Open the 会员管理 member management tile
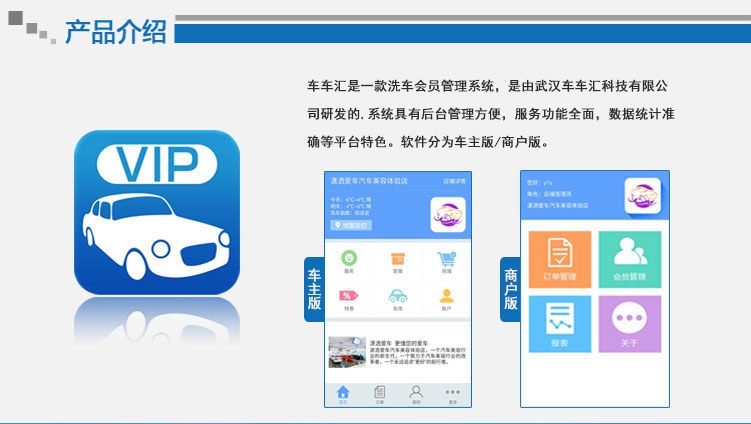751x424 pixels. tap(630, 258)
